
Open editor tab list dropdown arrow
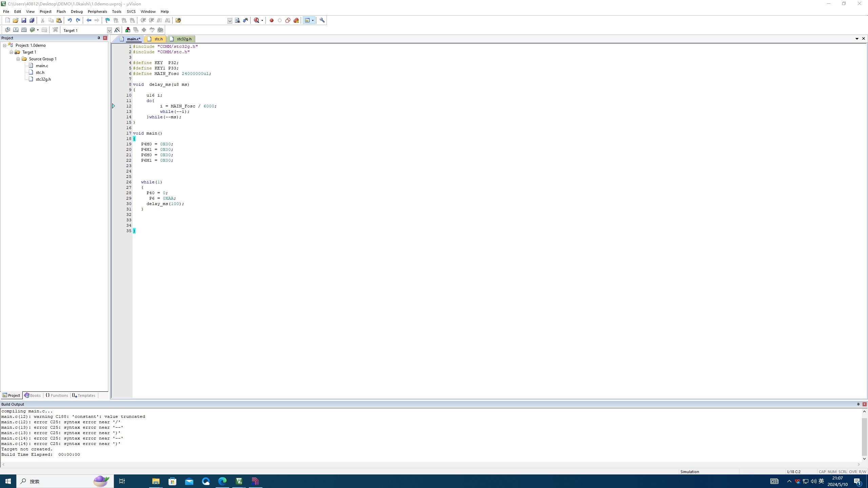[x=857, y=39]
